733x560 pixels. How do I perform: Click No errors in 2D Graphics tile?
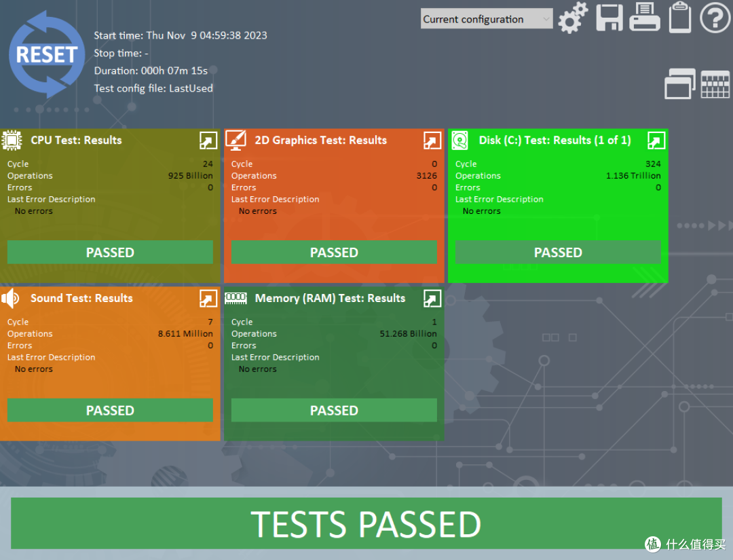[258, 211]
